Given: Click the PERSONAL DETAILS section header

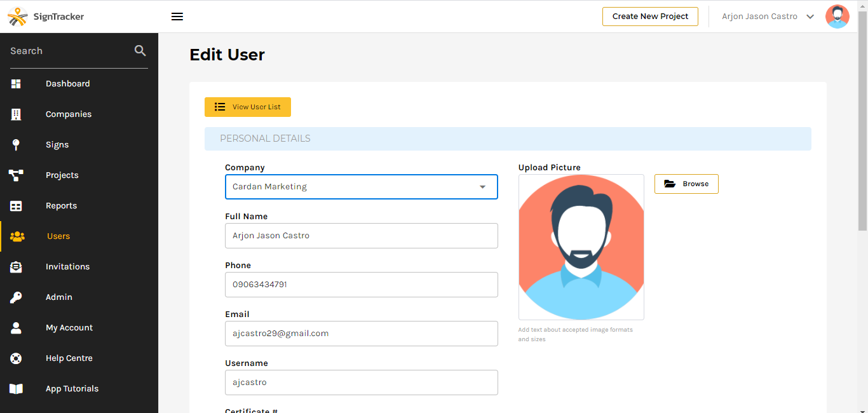Looking at the screenshot, I should point(508,139).
